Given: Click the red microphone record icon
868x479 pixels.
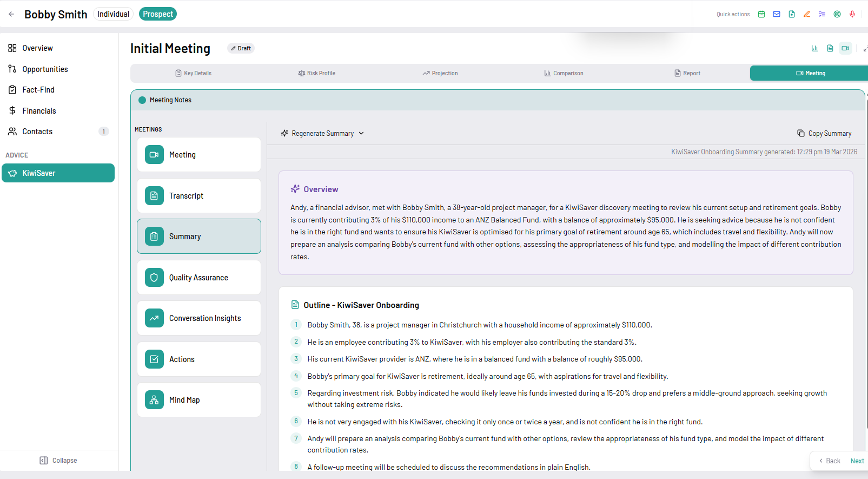Looking at the screenshot, I should [852, 14].
